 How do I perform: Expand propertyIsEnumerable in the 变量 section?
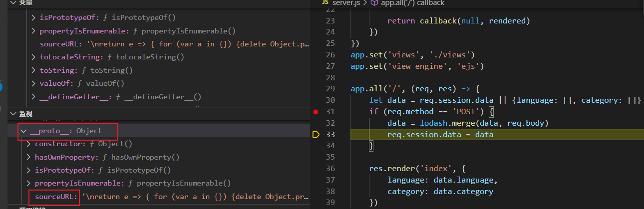33,31
